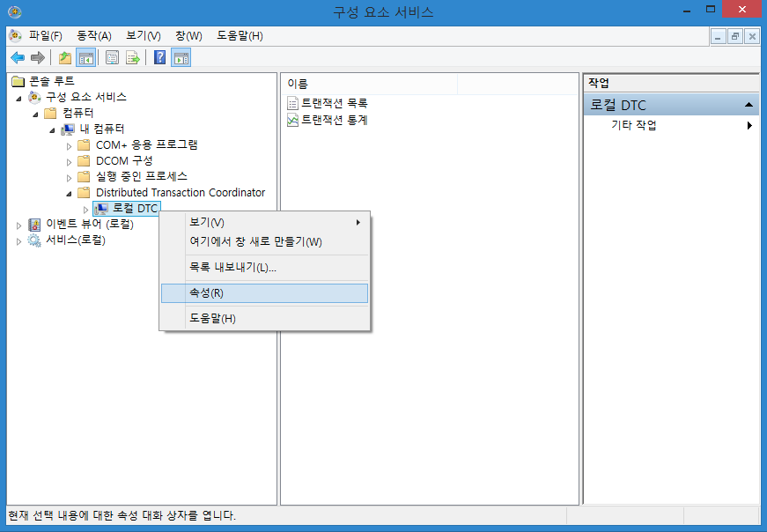767x532 pixels.
Task: Click the Forward arrow toolbar icon
Action: (38, 58)
